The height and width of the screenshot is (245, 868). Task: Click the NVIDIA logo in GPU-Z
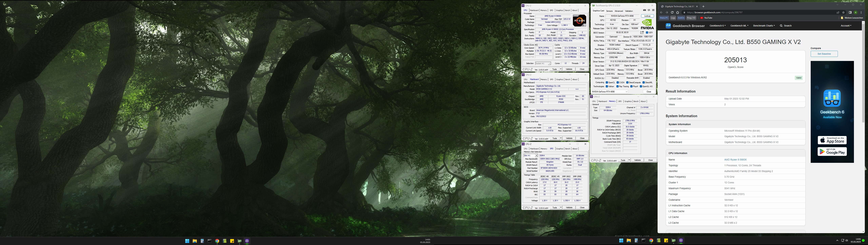(647, 24)
